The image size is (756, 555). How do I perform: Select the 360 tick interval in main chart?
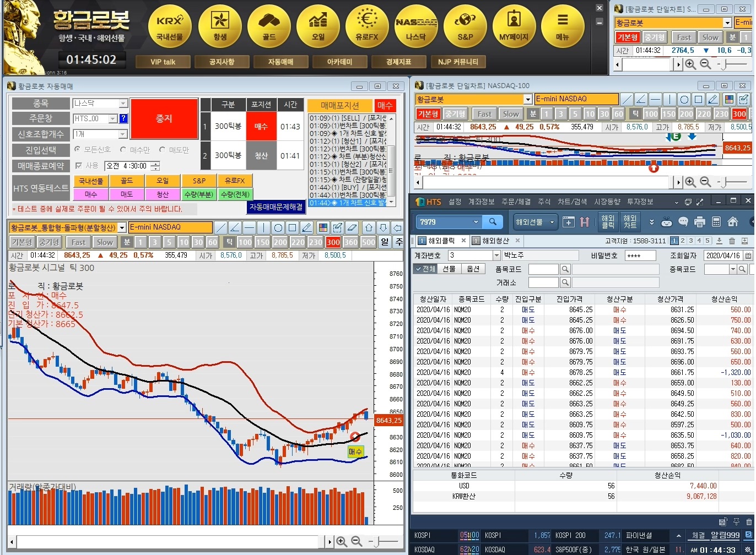[x=350, y=242]
